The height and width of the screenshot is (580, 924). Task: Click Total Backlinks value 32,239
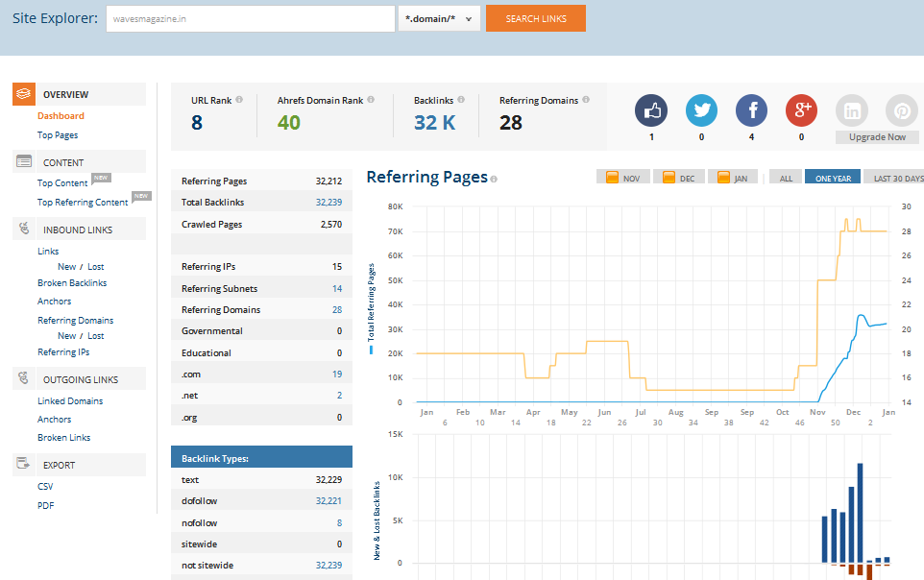point(328,203)
